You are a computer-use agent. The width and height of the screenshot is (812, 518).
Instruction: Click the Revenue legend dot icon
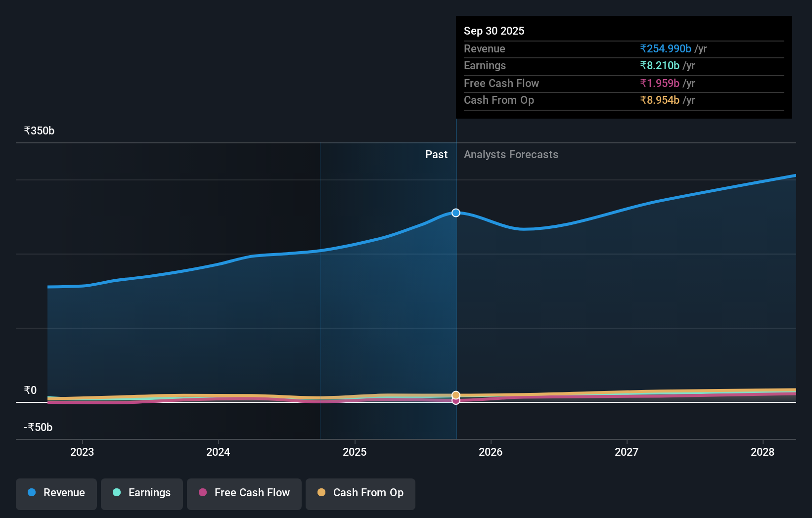tap(32, 492)
